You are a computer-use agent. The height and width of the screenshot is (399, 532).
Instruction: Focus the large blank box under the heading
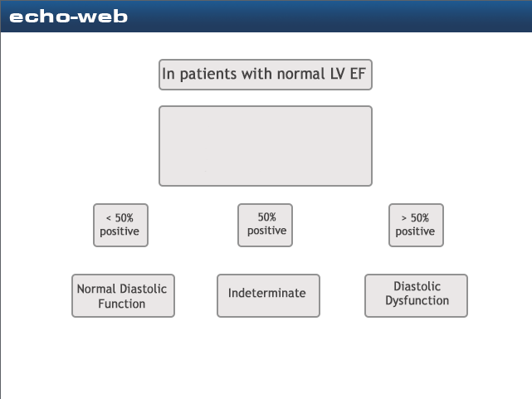[266, 146]
